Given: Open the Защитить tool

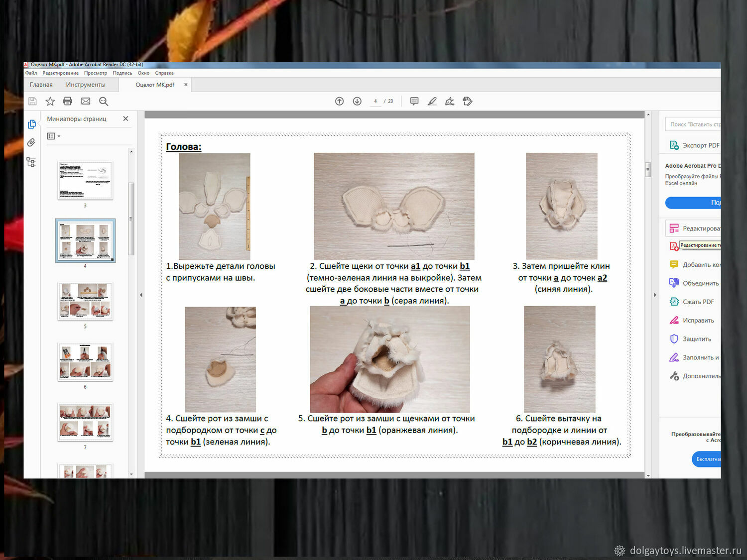Looking at the screenshot, I should pos(691,339).
